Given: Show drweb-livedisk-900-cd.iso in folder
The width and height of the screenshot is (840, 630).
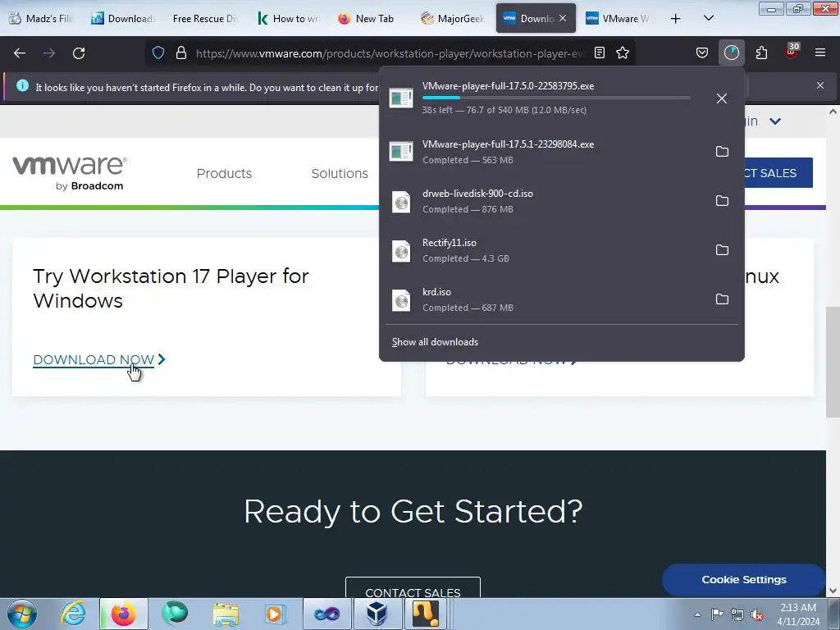Looking at the screenshot, I should (x=722, y=201).
